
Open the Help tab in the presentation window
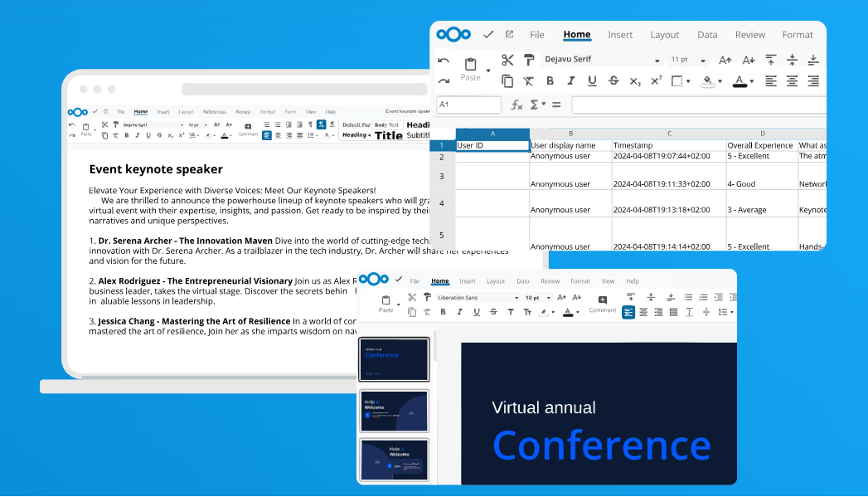(x=633, y=281)
